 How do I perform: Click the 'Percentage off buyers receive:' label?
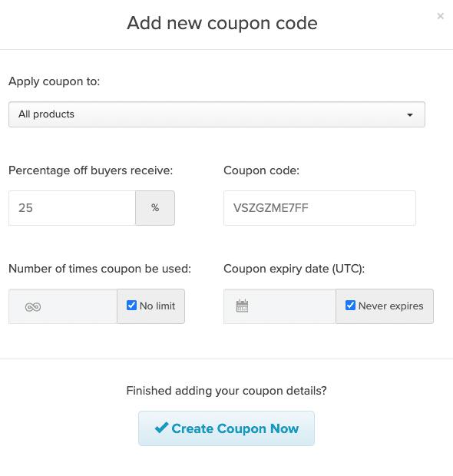click(x=91, y=170)
